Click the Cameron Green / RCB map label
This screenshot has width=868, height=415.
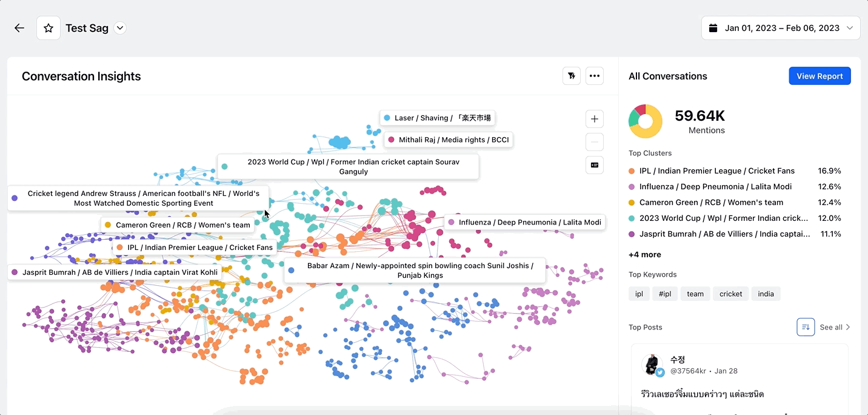point(177,225)
